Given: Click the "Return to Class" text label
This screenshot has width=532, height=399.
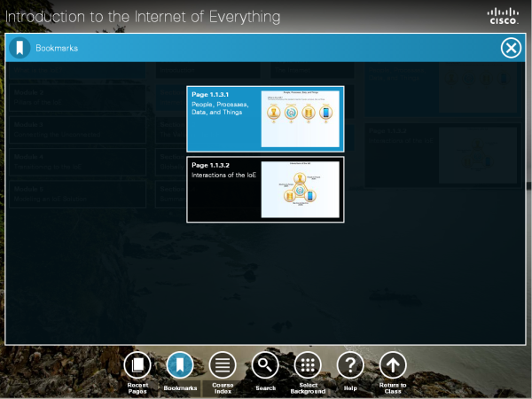Looking at the screenshot, I should tap(393, 387).
